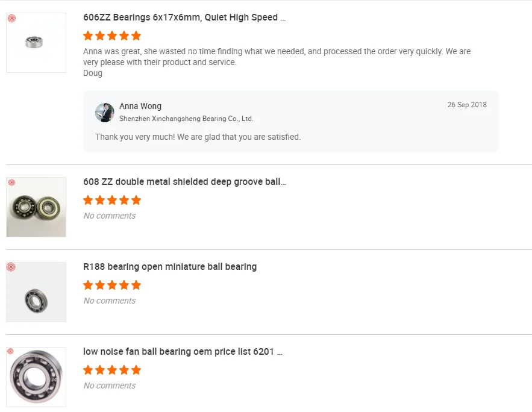Open the 608 ZZ double metal shielded title
This screenshot has width=532, height=412.
tap(184, 182)
